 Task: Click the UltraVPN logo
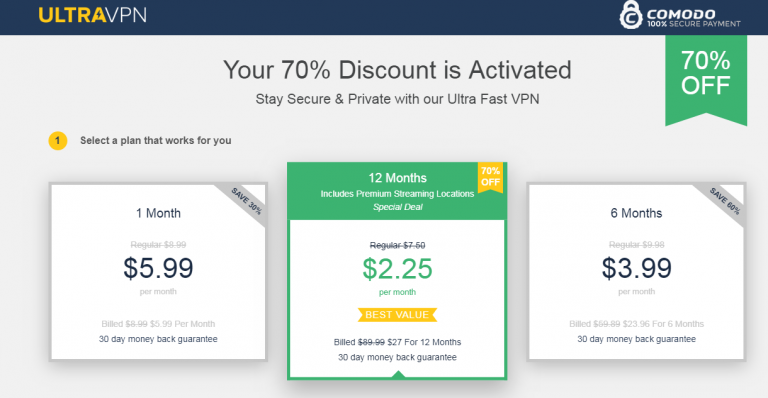coord(93,15)
